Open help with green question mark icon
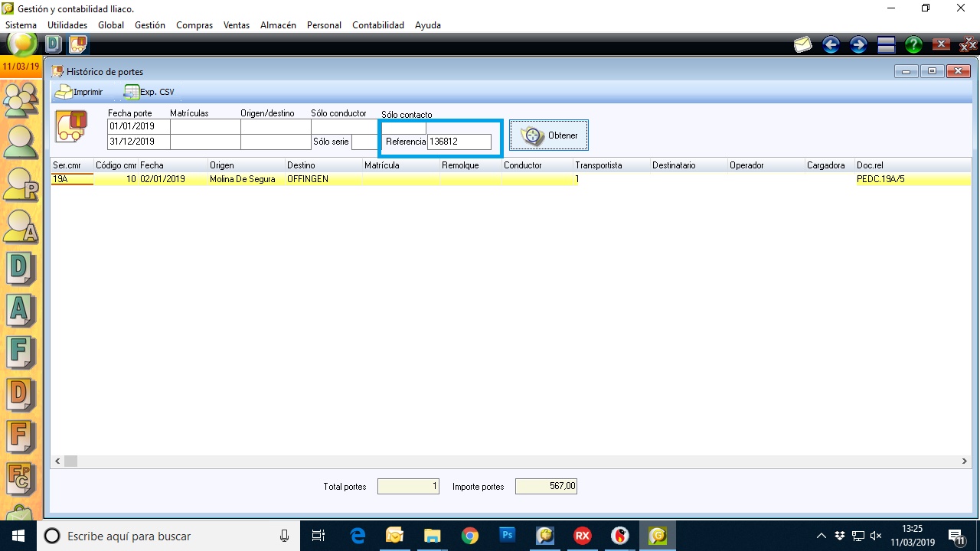The height and width of the screenshot is (551, 980). (x=913, y=45)
